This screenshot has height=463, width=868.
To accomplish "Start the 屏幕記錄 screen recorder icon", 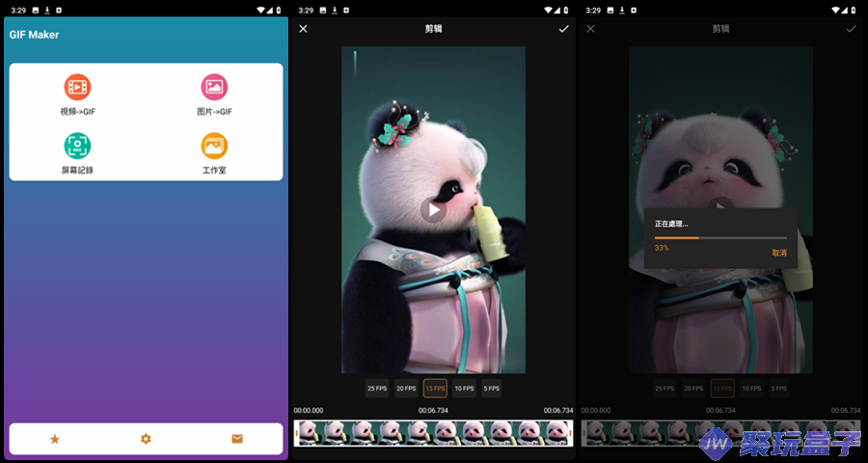I will click(x=77, y=146).
